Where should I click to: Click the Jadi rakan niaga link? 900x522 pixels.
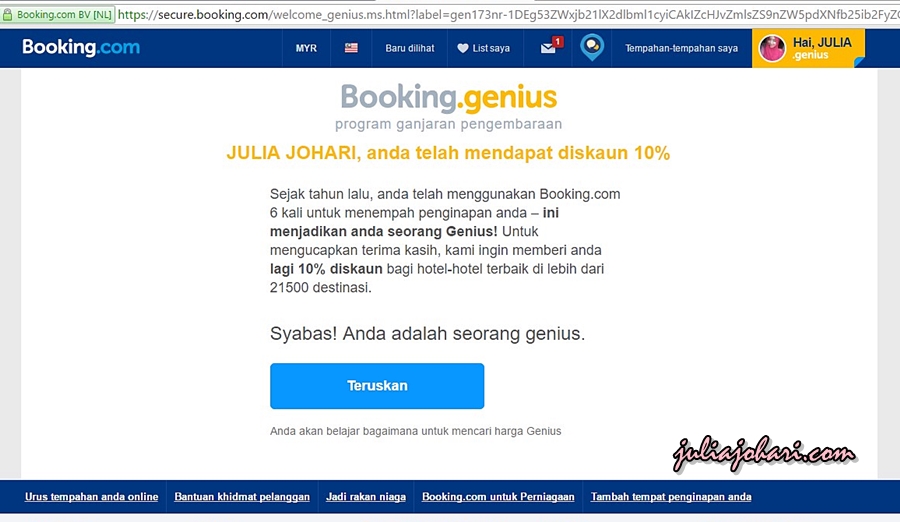(366, 497)
